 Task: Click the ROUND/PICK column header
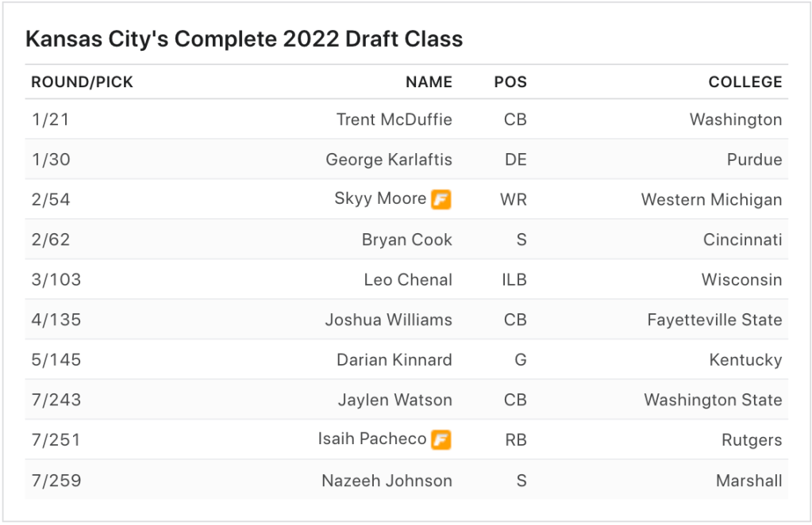pyautogui.click(x=83, y=82)
